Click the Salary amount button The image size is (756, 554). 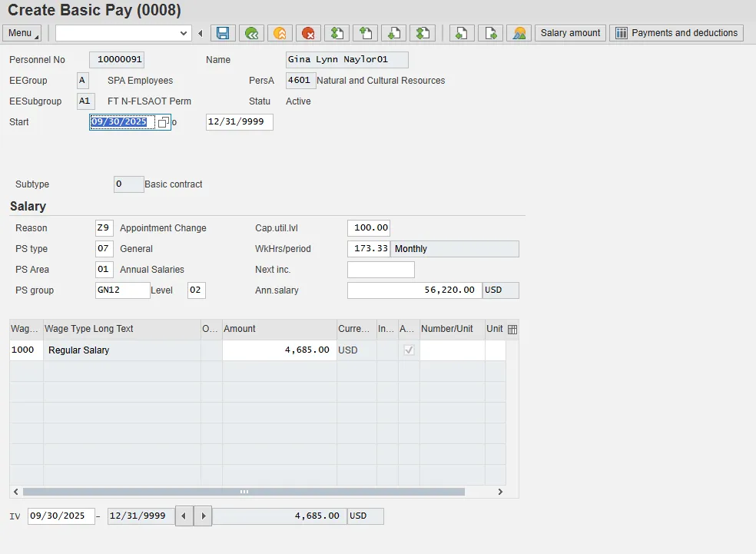[570, 33]
